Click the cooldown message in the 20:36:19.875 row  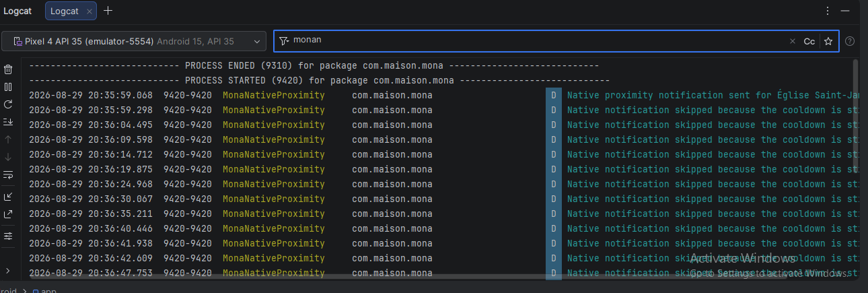coord(713,170)
